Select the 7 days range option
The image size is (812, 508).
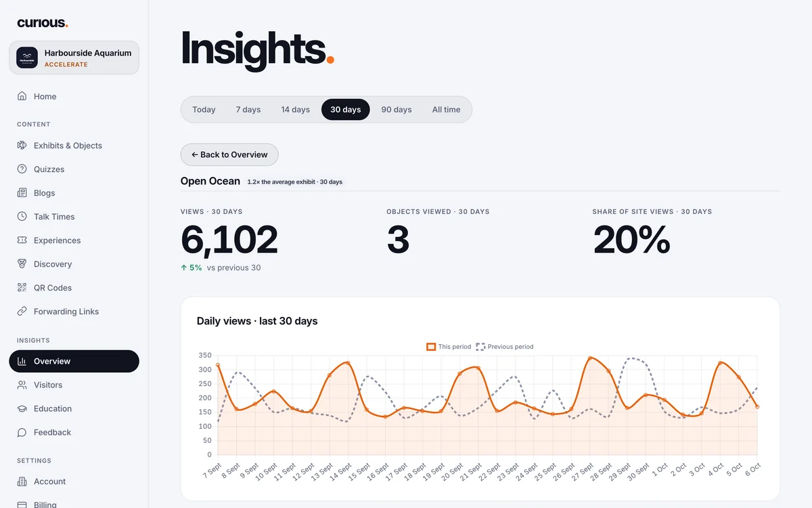[x=248, y=109]
